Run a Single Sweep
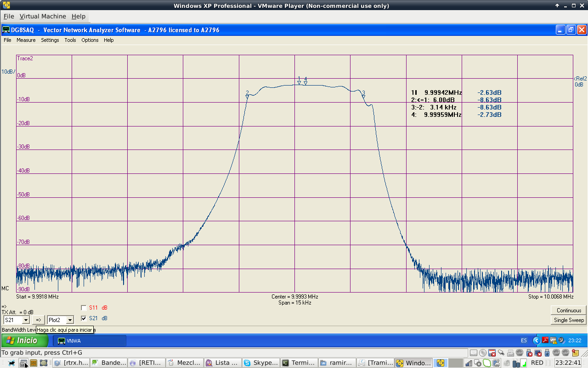 point(569,320)
